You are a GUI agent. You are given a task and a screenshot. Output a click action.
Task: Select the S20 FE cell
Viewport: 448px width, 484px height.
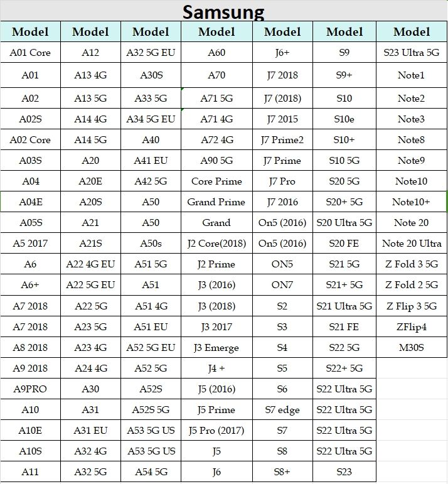point(344,243)
